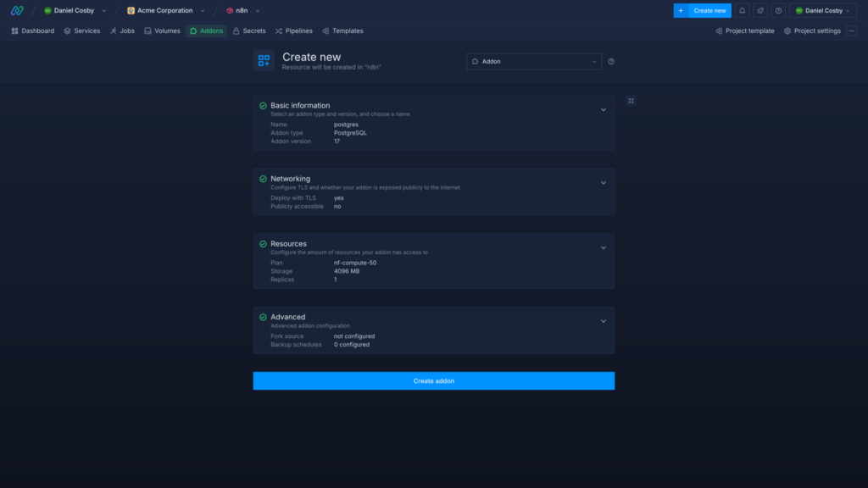Open the help question mark icon

pyautogui.click(x=778, y=10)
